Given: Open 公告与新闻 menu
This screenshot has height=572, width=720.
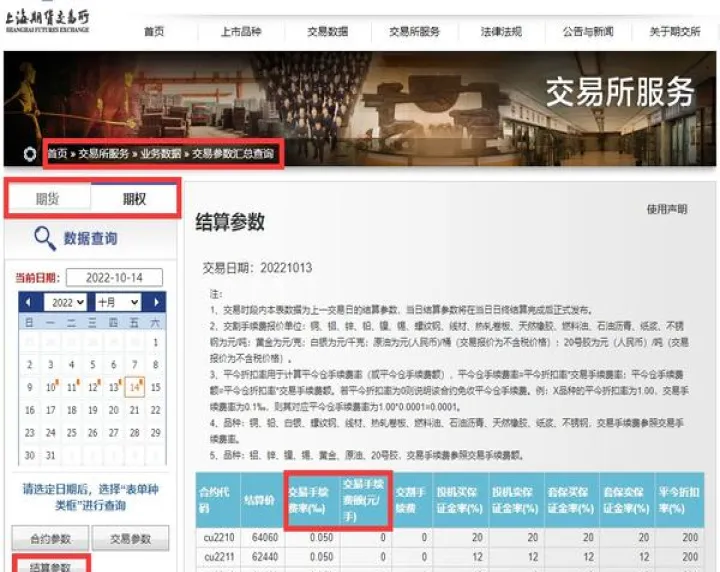Looking at the screenshot, I should [588, 32].
